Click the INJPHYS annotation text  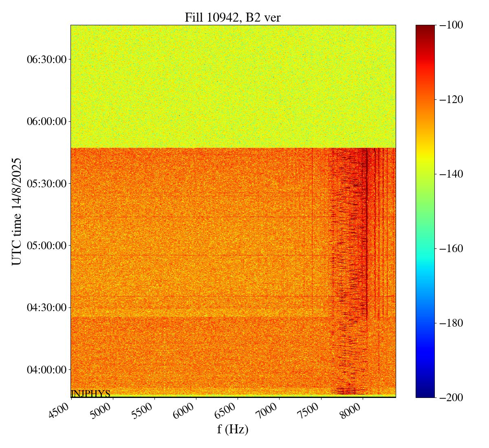(x=90, y=393)
